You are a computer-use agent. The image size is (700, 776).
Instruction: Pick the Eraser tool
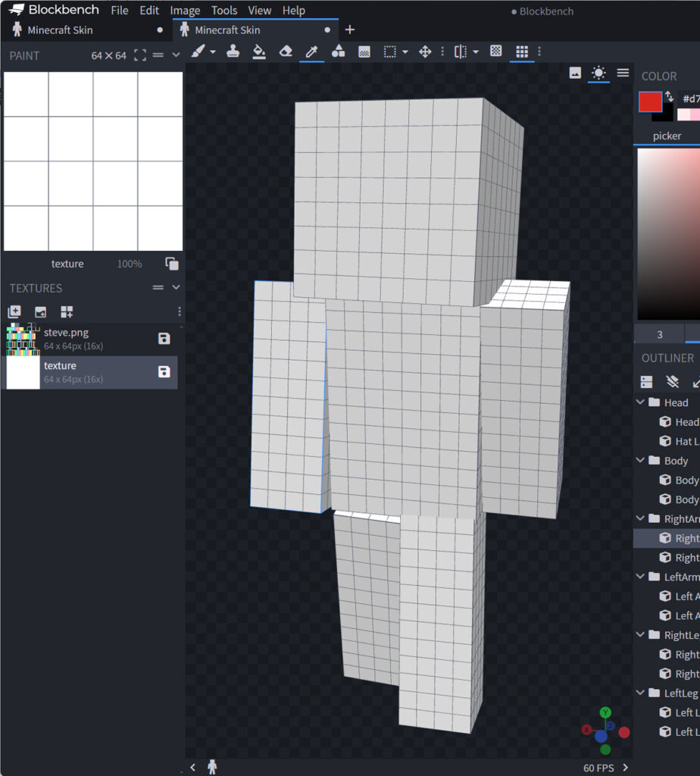286,52
